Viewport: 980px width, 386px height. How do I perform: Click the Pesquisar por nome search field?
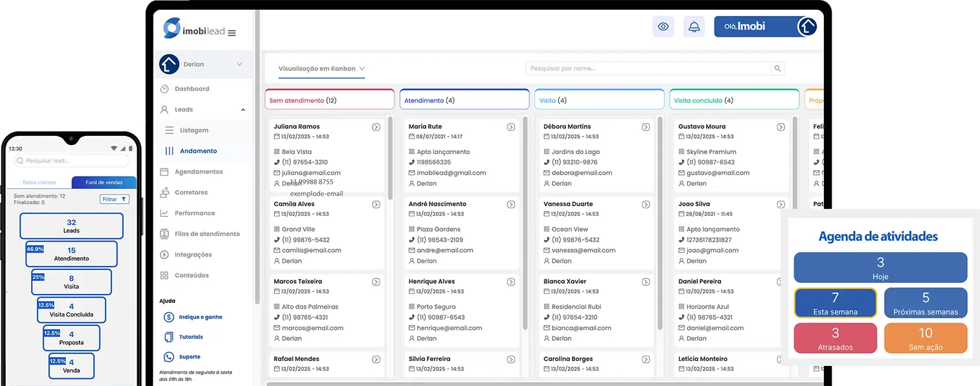647,68
